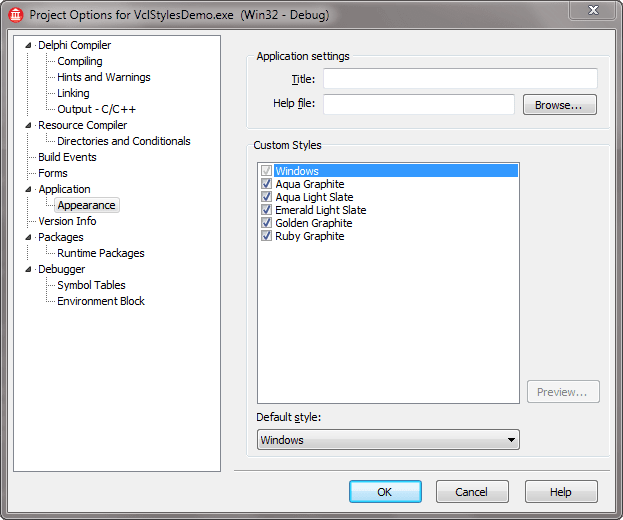Go to the Symbol Tables page
This screenshot has height=520, width=623.
pos(91,285)
